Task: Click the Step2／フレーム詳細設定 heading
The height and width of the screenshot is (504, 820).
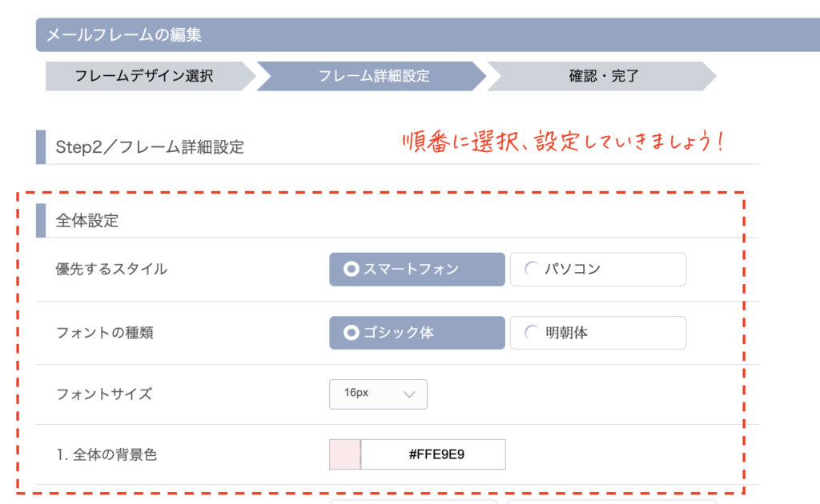Action: (150, 147)
